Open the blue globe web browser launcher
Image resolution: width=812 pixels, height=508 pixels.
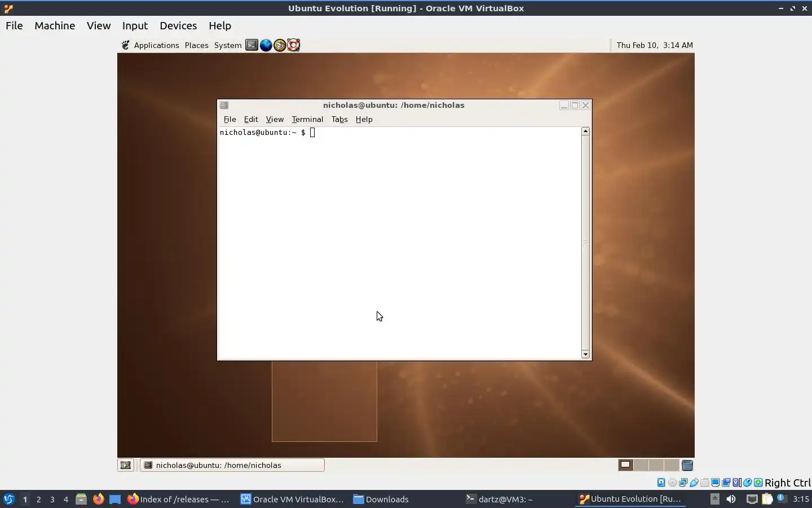click(x=266, y=45)
